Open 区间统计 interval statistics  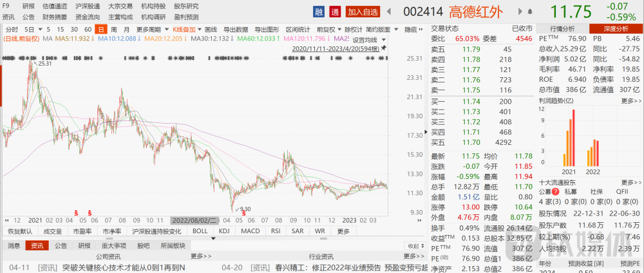(x=298, y=30)
